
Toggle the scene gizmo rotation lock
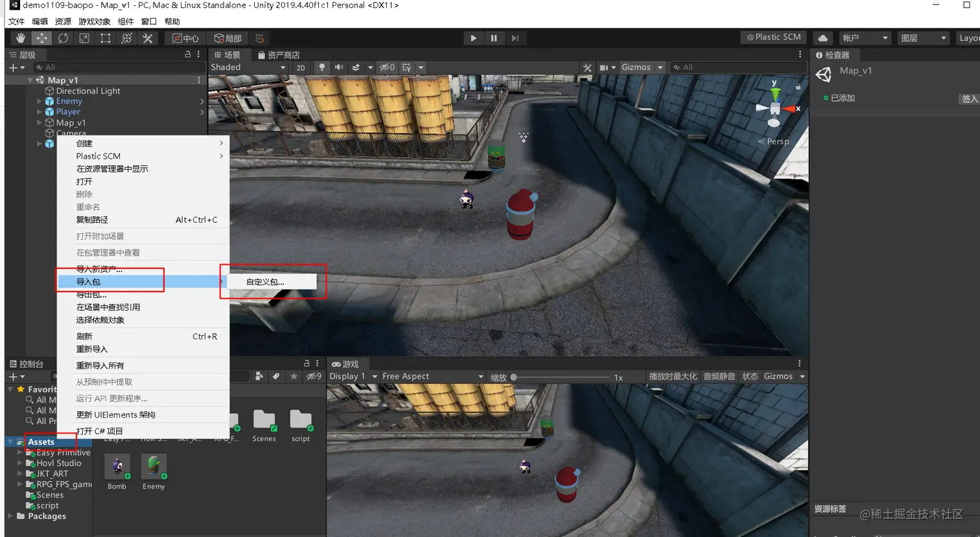798,86
